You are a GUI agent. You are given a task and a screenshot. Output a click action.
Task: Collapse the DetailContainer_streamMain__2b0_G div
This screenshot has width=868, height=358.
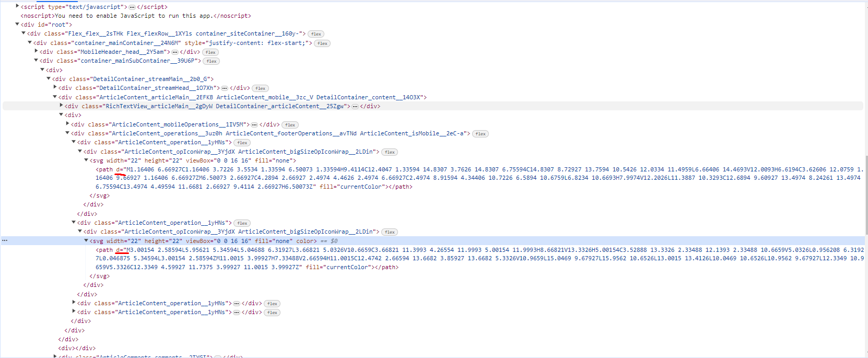click(49, 78)
